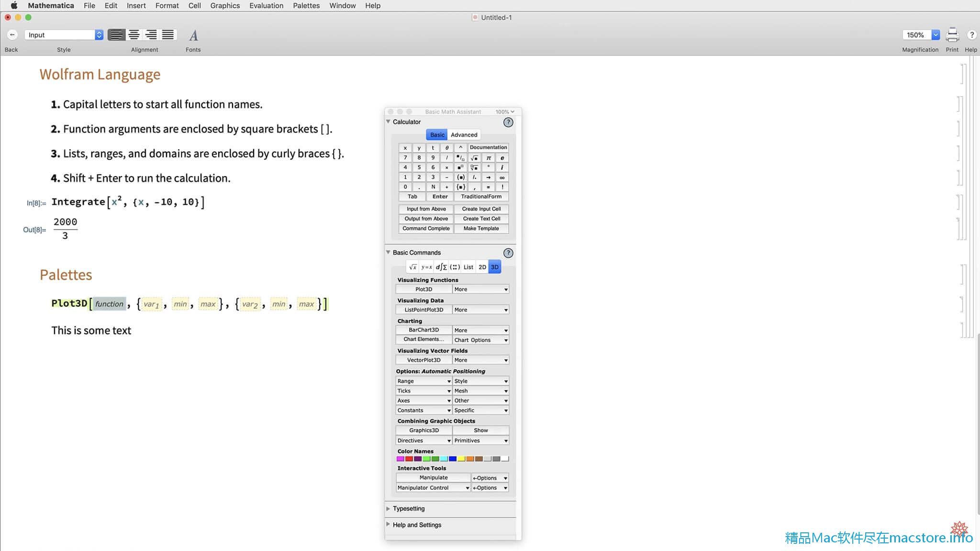
Task: Open the Range options dropdown
Action: [424, 381]
